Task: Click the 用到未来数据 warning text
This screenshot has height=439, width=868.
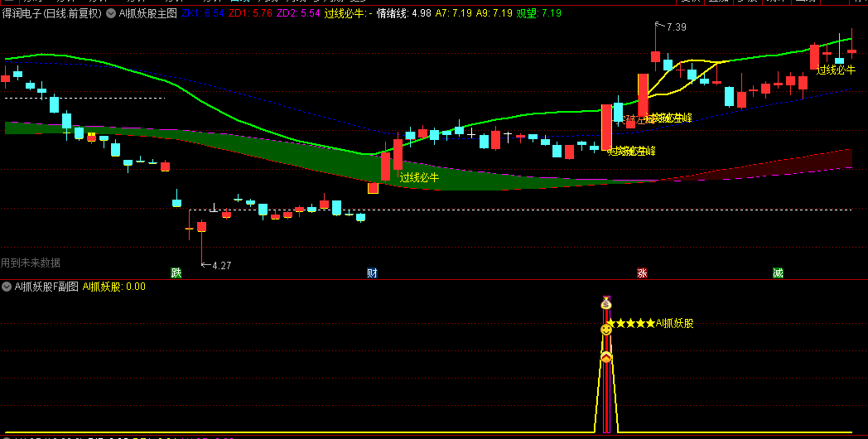Action: [31, 263]
